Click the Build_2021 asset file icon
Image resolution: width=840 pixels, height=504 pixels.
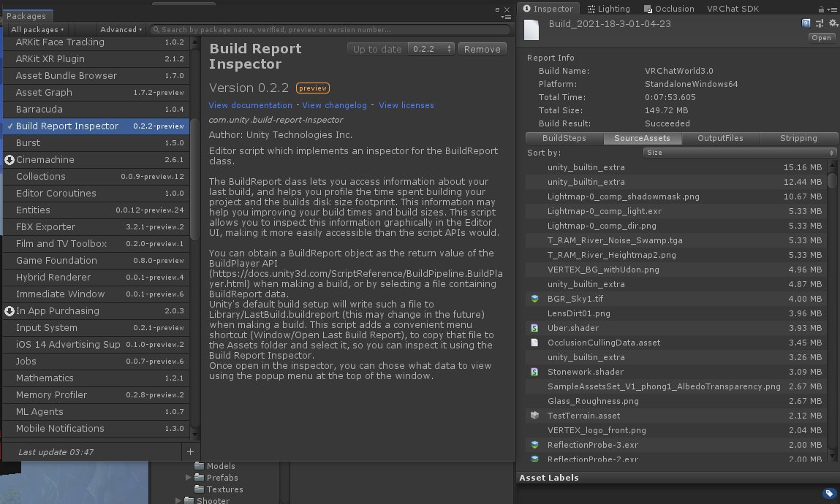coord(531,30)
